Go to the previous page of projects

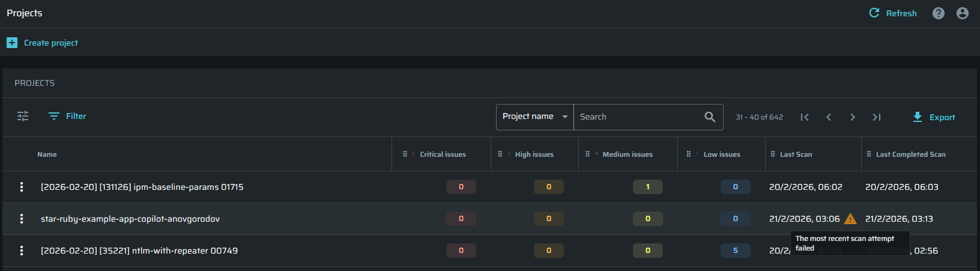point(829,117)
